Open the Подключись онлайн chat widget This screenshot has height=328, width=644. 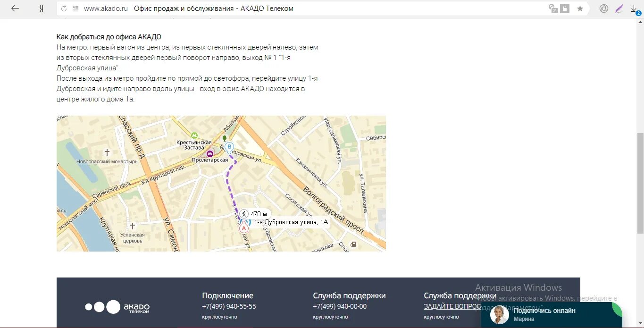click(552, 315)
